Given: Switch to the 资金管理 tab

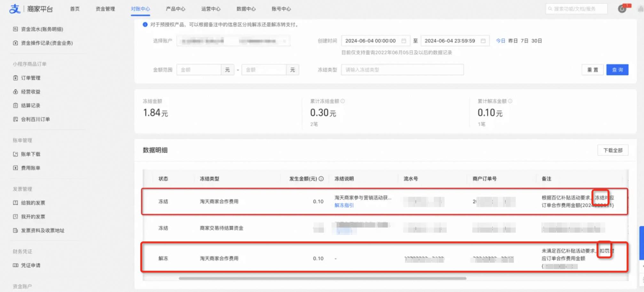Looking at the screenshot, I should click(x=105, y=9).
